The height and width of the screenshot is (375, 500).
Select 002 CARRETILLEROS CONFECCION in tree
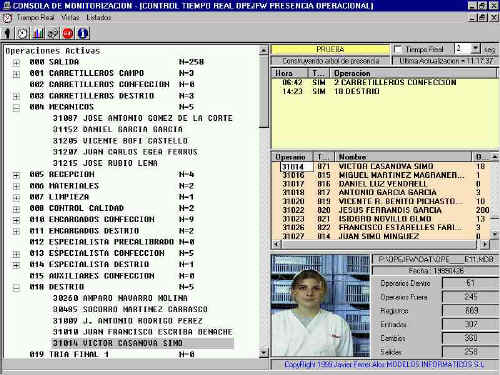tap(112, 84)
